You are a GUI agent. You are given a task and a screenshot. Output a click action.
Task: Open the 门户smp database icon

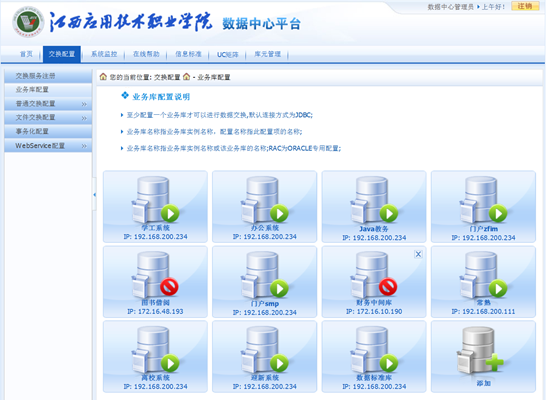tap(264, 275)
